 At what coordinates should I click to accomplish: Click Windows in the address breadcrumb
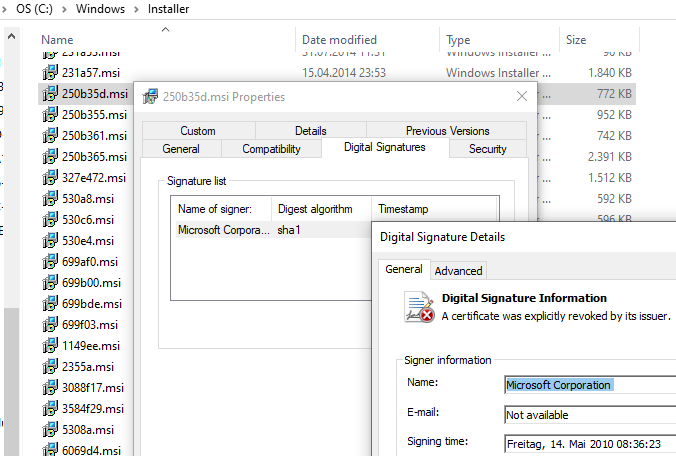(100, 9)
